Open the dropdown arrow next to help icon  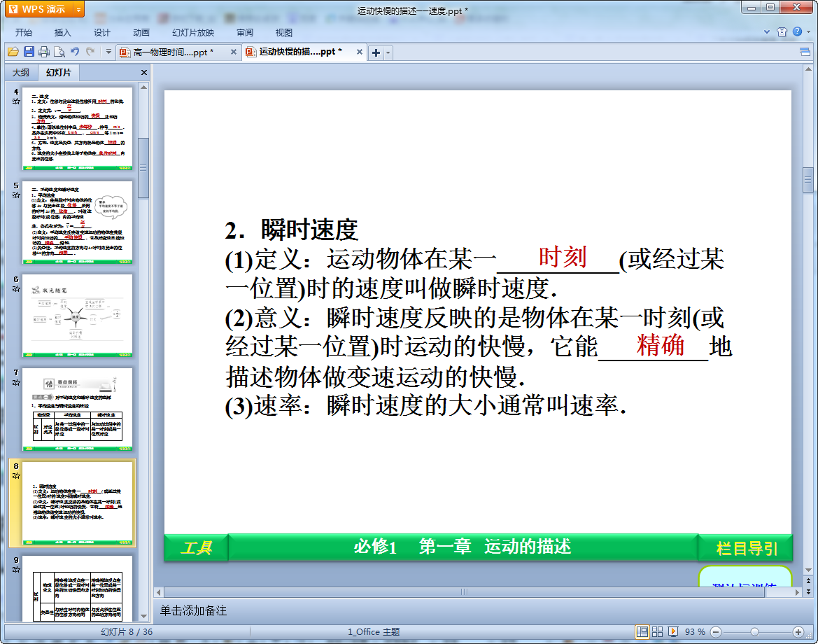point(809,31)
